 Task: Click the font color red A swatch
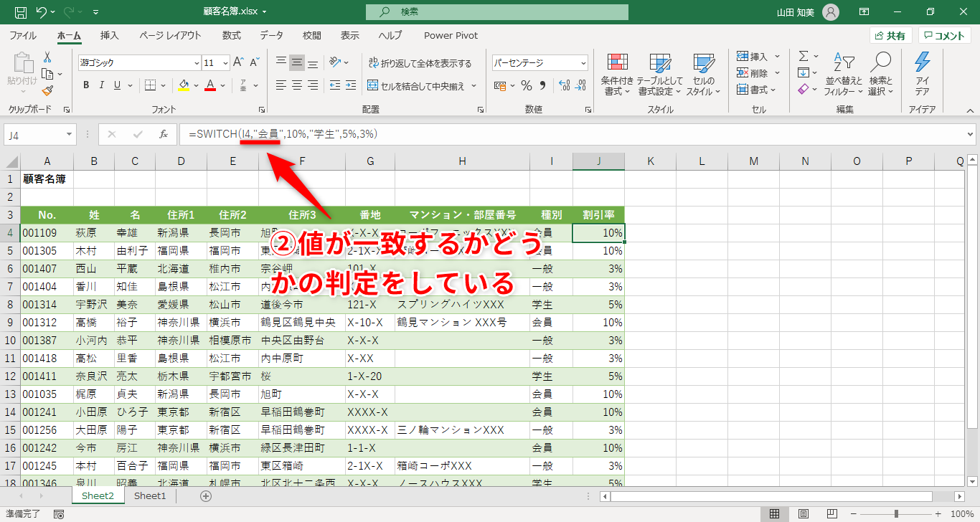coord(210,85)
